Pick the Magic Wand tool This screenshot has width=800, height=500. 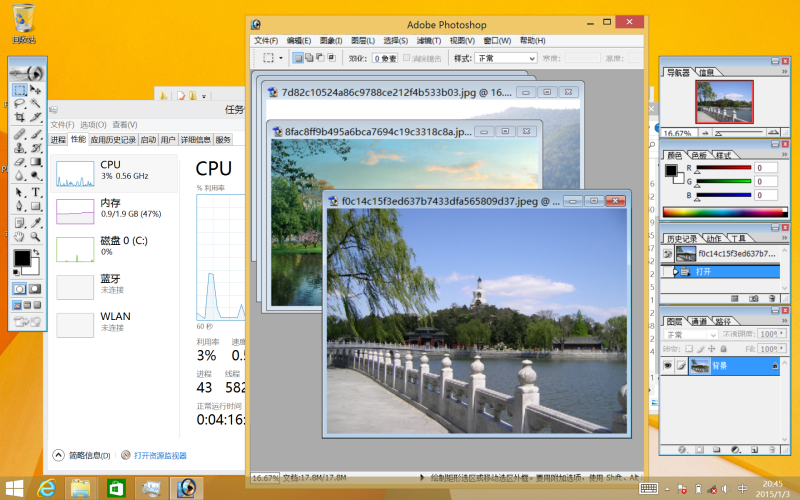(x=36, y=104)
